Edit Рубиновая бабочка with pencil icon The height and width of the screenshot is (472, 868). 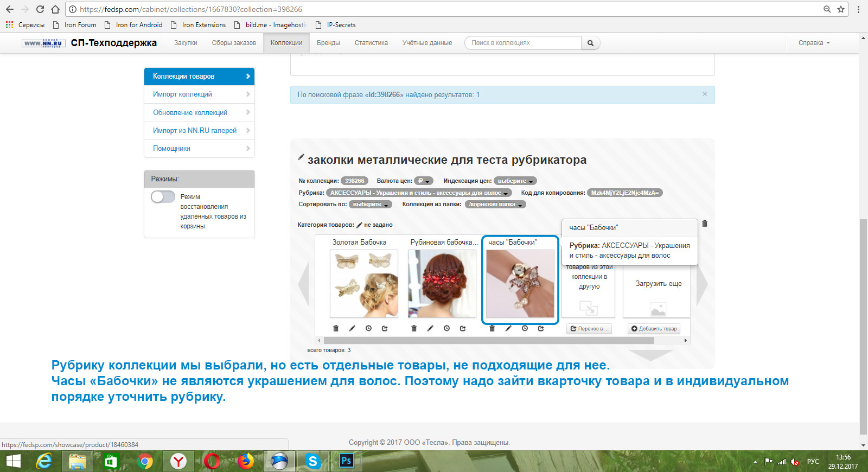click(x=430, y=328)
